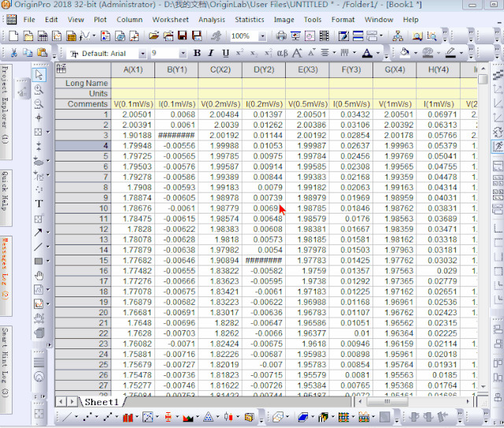Click the Save project icon
The width and height of the screenshot is (504, 428).
(182, 35)
